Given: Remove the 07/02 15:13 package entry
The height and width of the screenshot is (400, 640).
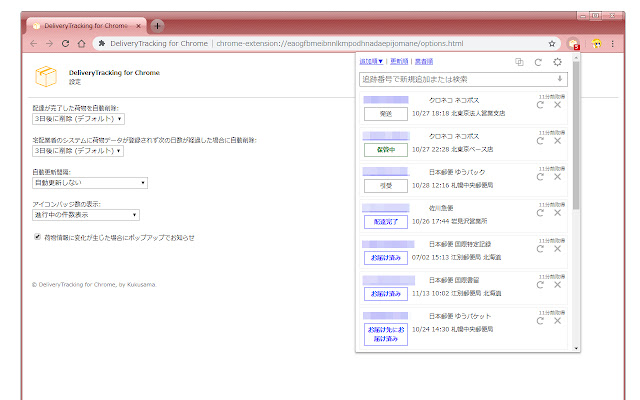Looking at the screenshot, I should click(558, 249).
